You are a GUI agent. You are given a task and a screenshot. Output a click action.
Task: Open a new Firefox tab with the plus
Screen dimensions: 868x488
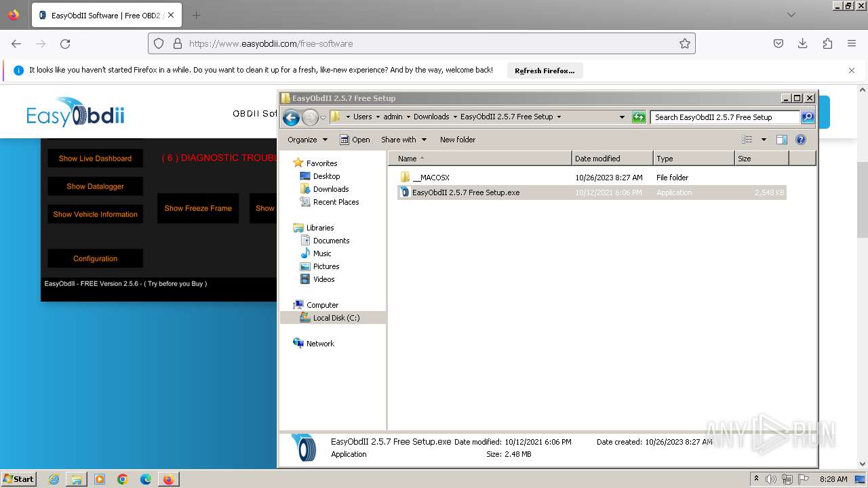point(196,15)
